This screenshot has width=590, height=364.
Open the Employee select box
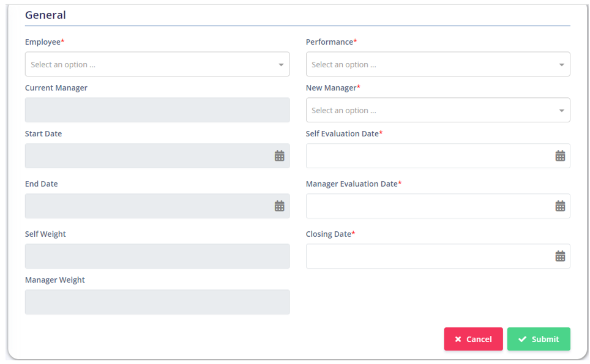[x=157, y=64]
